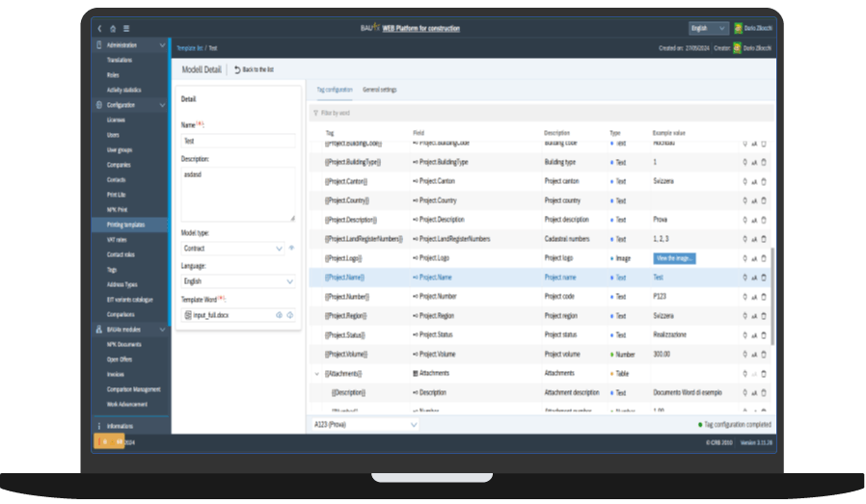Image resolution: width=866 pixels, height=504 pixels.
Task: Click the View the image button
Action: [674, 258]
